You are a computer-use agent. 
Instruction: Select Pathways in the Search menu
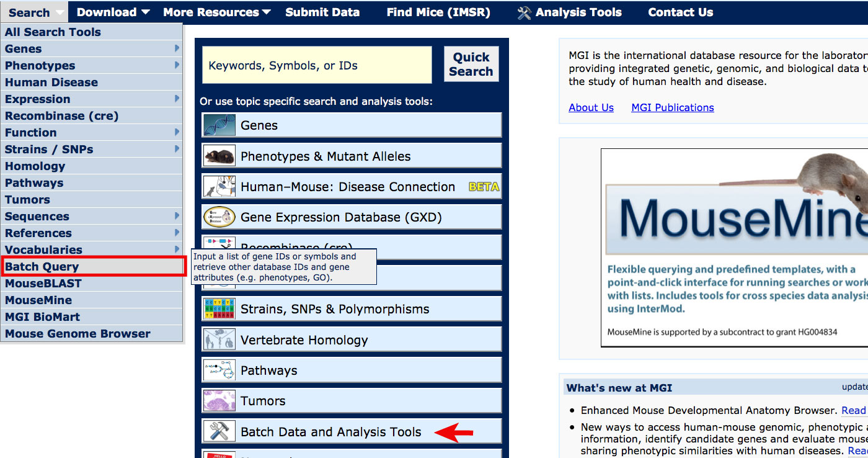point(92,183)
